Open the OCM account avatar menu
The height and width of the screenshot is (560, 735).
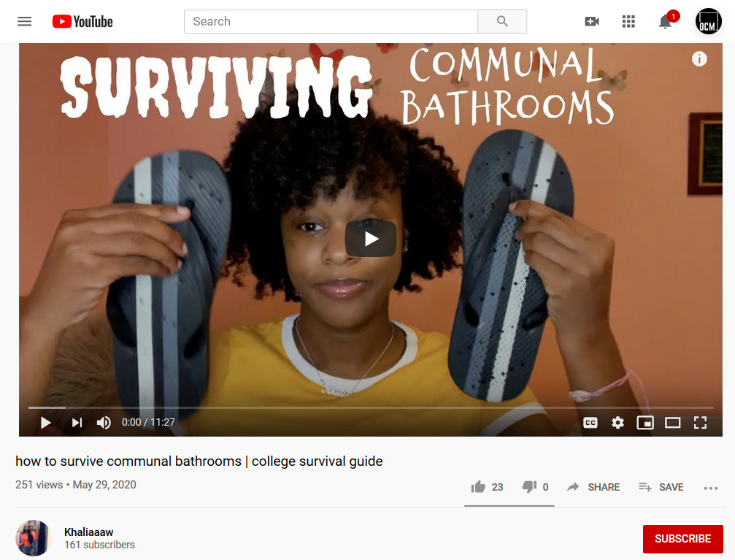point(708,22)
